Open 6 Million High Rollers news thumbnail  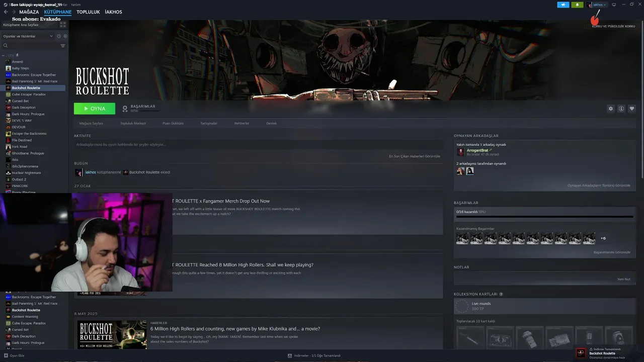coord(112,334)
